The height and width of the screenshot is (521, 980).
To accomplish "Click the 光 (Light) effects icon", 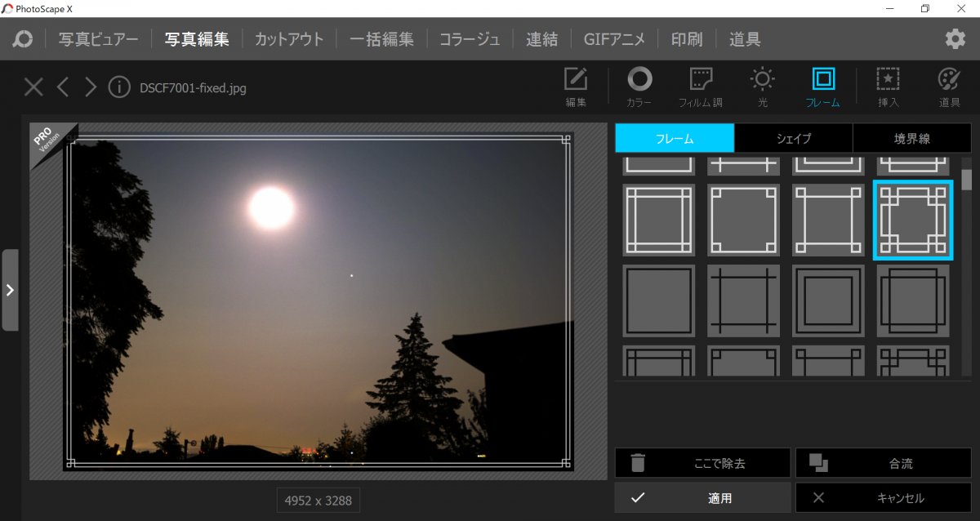I will 762,86.
